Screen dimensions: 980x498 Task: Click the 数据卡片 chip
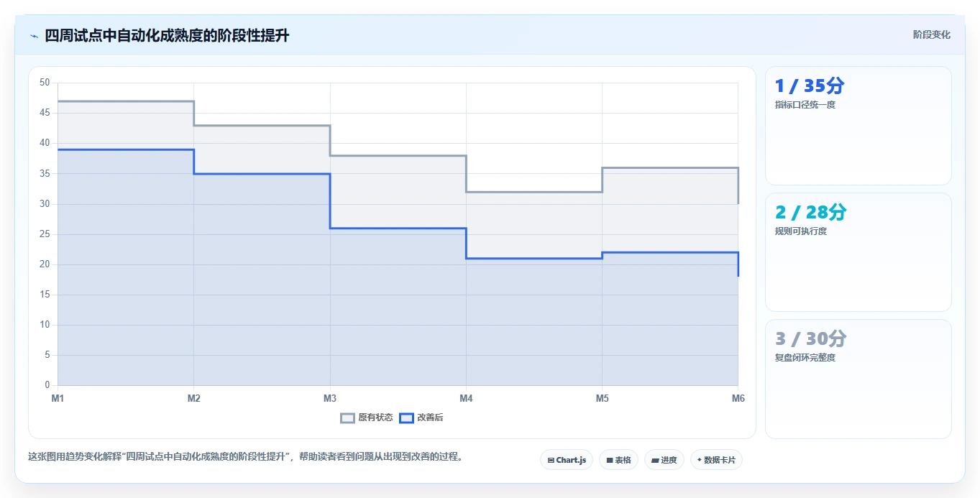pos(716,460)
